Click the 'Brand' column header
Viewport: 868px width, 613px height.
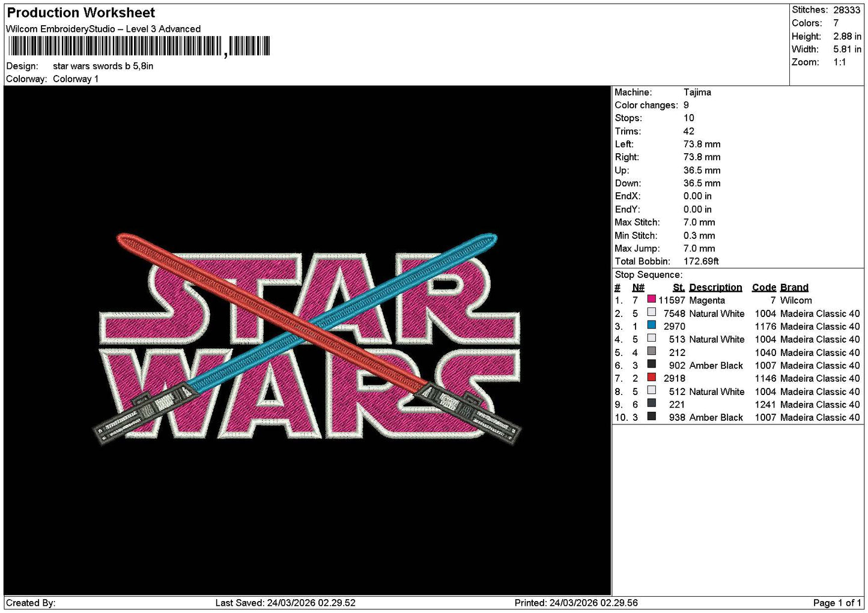click(794, 288)
